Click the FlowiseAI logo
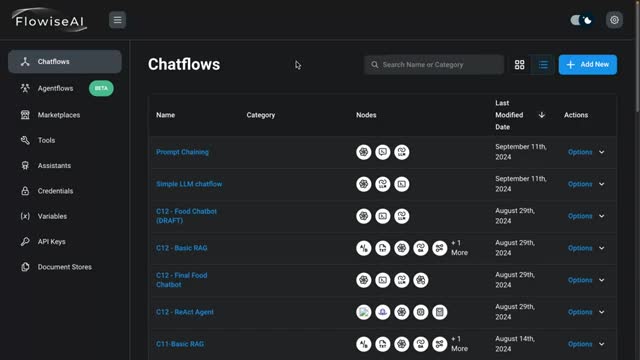The image size is (640, 360). pos(49,20)
